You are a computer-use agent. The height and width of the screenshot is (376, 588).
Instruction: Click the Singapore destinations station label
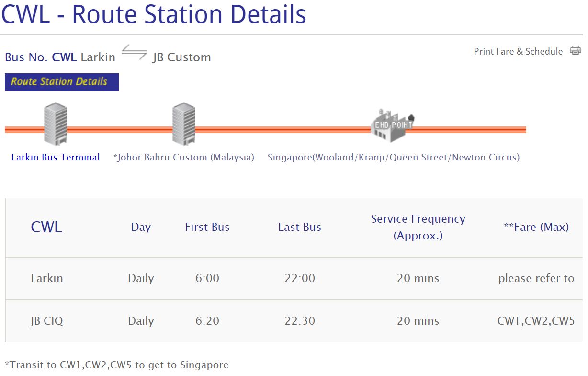pos(393,157)
